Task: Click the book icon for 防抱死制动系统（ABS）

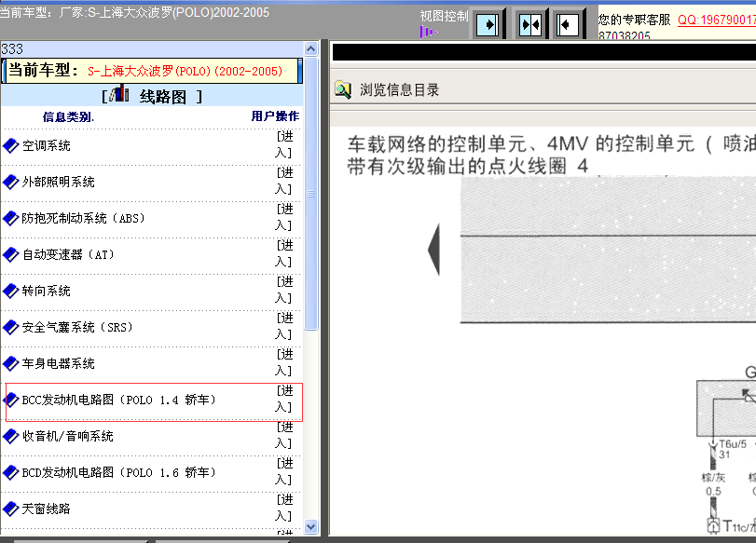Action: [10, 218]
